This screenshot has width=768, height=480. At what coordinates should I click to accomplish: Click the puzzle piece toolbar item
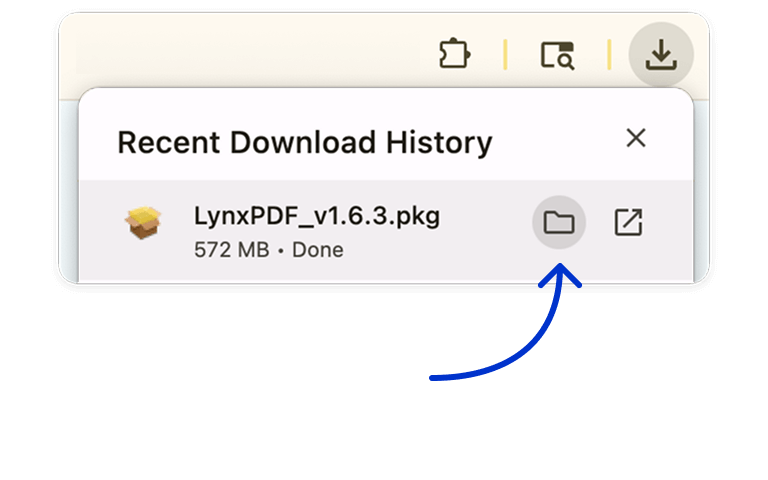coord(455,54)
